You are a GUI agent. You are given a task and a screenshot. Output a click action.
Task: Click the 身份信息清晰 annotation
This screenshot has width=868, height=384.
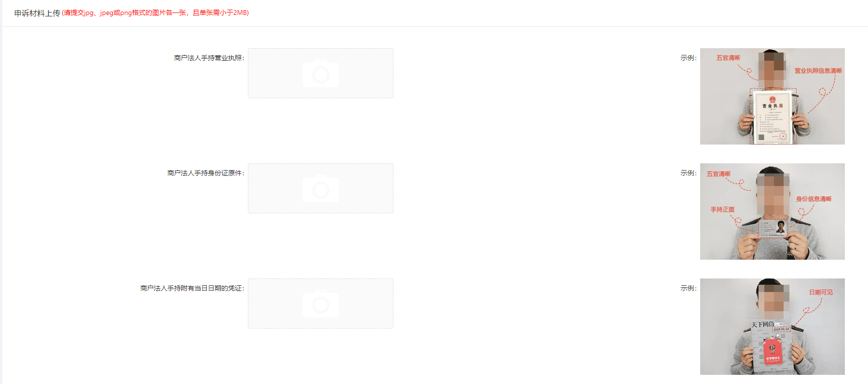814,199
